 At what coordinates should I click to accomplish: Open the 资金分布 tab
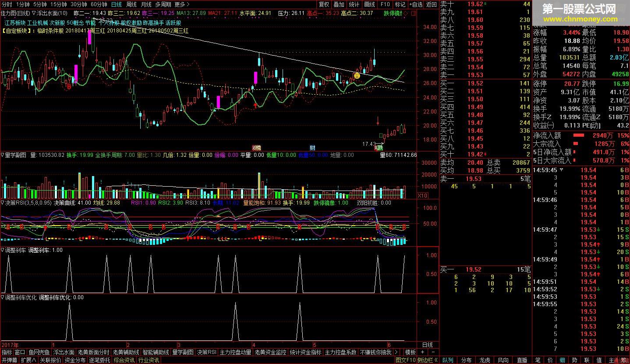coord(75,360)
